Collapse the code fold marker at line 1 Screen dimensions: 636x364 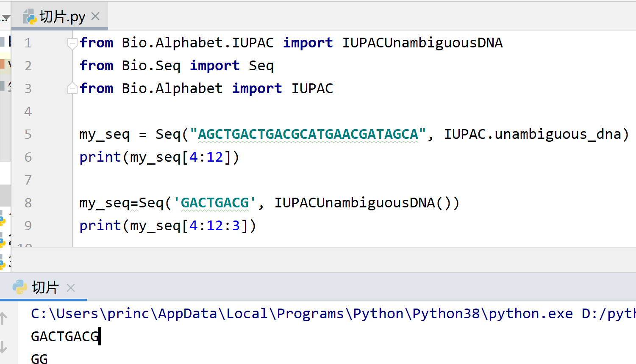coord(72,42)
